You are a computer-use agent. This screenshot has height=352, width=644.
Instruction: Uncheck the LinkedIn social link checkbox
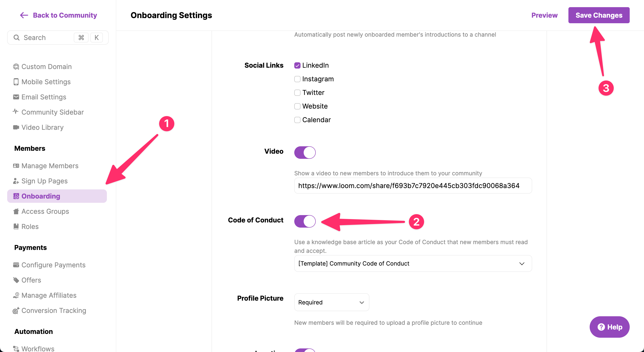pyautogui.click(x=297, y=65)
